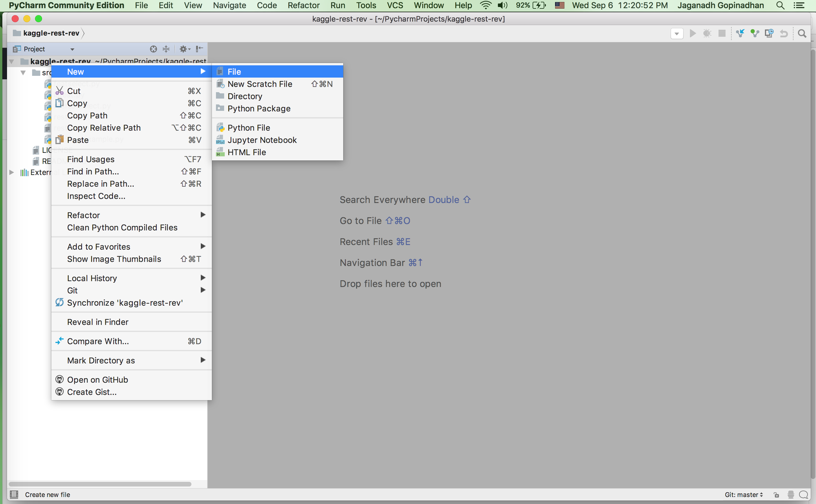Click the Run triangle in the toolbar
Image resolution: width=816 pixels, height=504 pixels.
pyautogui.click(x=693, y=33)
